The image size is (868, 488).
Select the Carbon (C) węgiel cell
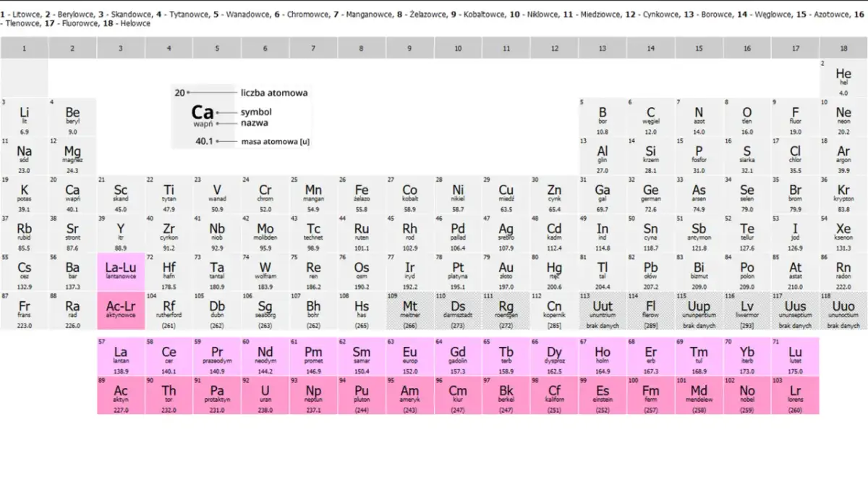click(650, 117)
